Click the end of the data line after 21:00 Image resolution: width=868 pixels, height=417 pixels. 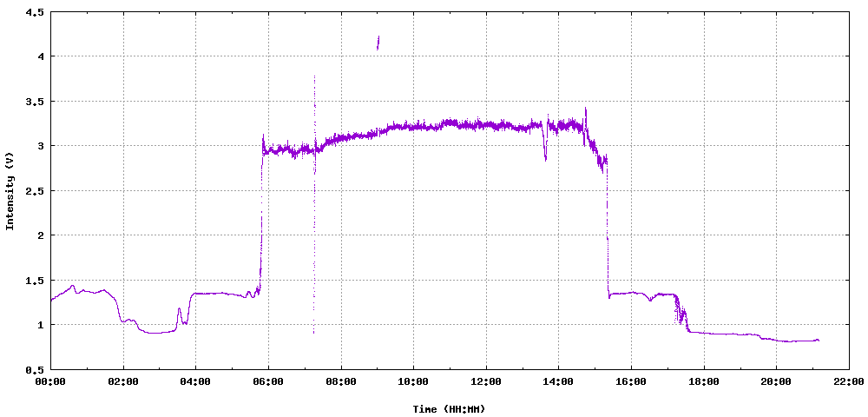pyautogui.click(x=818, y=340)
